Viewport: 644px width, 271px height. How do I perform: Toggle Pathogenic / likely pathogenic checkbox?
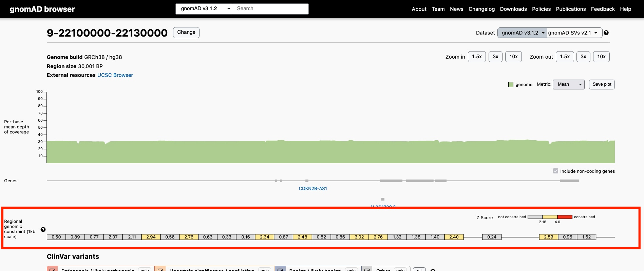point(52,270)
